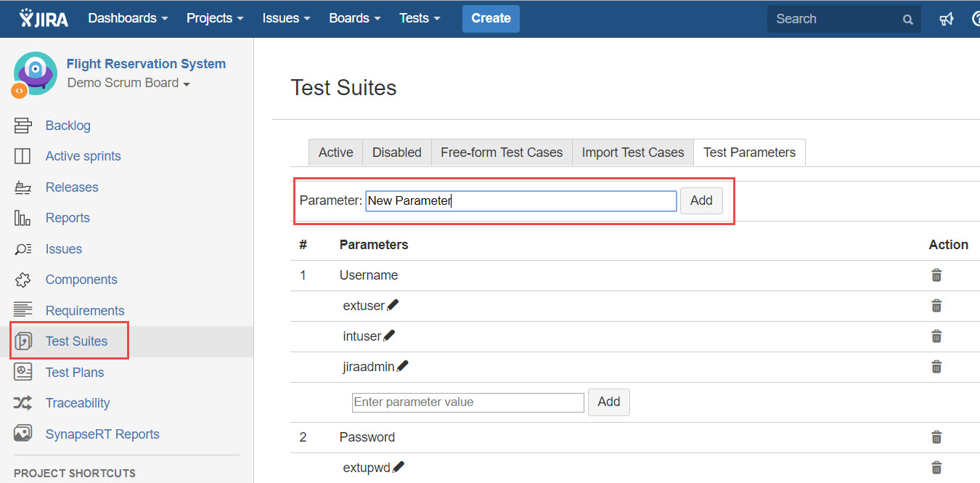Open Traceability in the sidebar
Viewport: 980px width, 483px height.
(x=77, y=403)
